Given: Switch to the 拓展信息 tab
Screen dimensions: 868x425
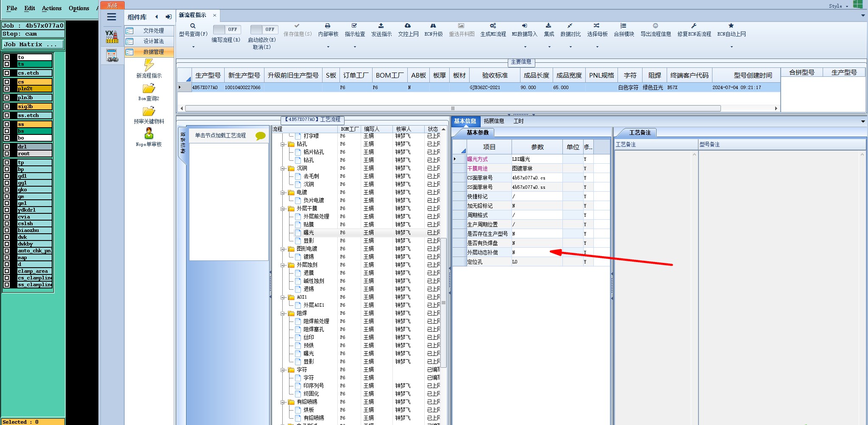Looking at the screenshot, I should [x=494, y=121].
